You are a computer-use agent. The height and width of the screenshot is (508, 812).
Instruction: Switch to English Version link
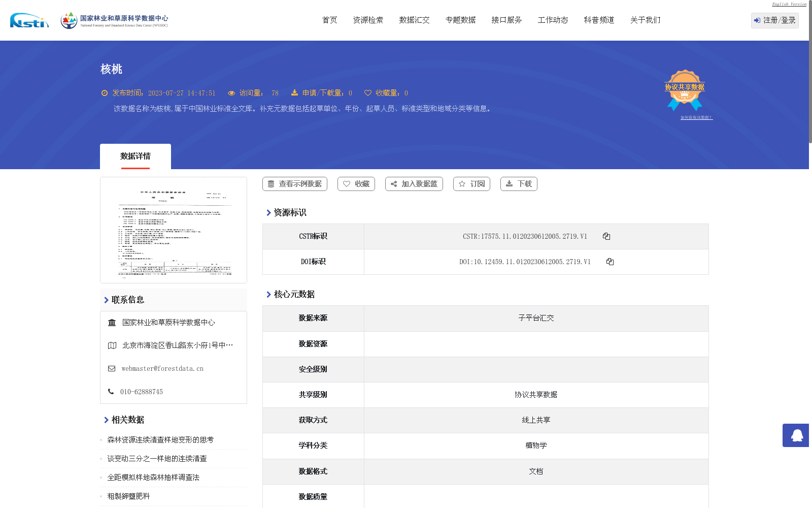[789, 4]
